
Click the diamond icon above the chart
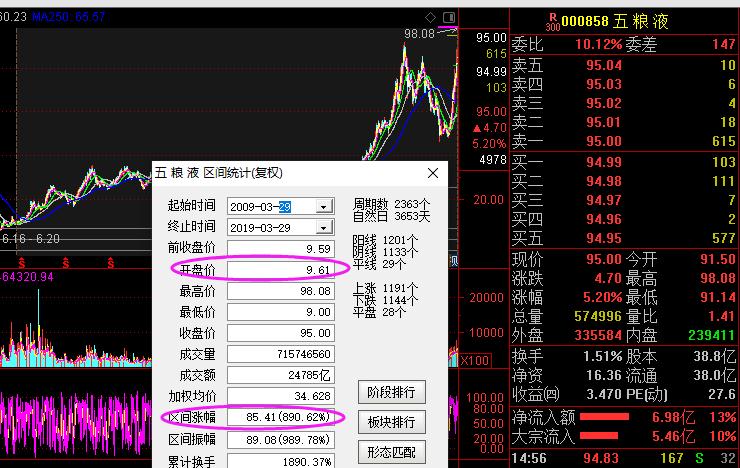coord(430,17)
